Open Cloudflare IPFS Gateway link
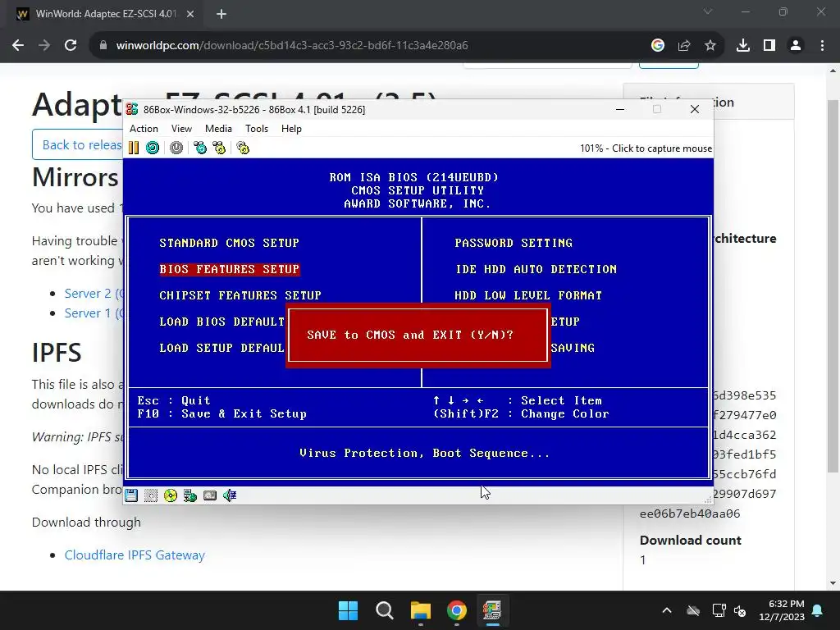 (135, 555)
